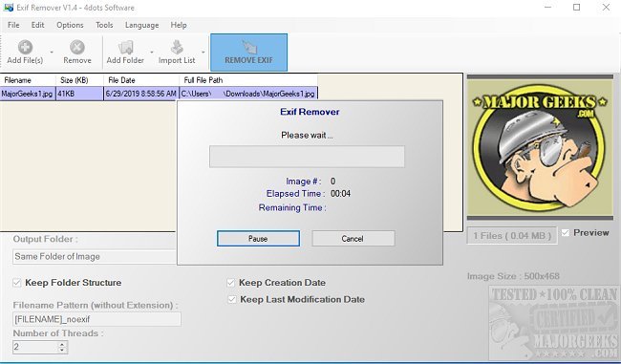
Task: Expand the Add Folder dropdown arrow
Action: click(x=152, y=53)
